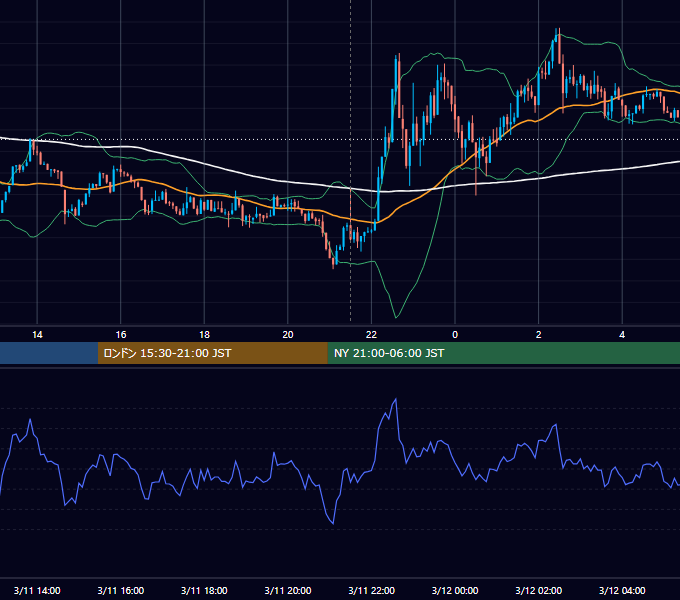Click the 20 hour label on price chart axis
Screen dimensions: 680x600
click(288, 335)
